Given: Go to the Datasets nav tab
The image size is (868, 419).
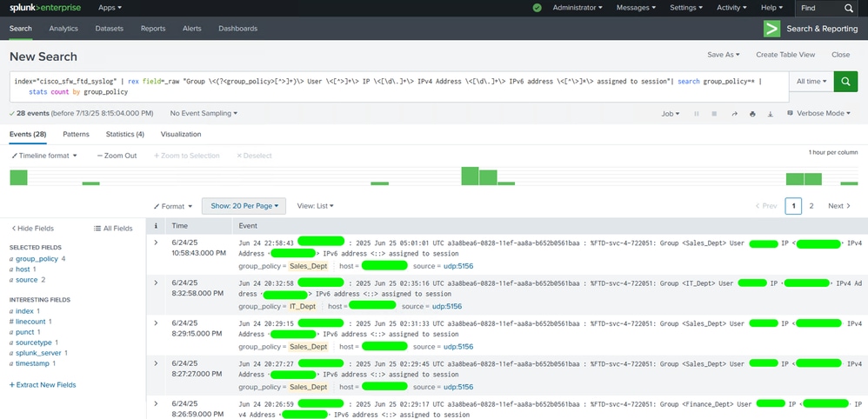Looking at the screenshot, I should tap(109, 28).
